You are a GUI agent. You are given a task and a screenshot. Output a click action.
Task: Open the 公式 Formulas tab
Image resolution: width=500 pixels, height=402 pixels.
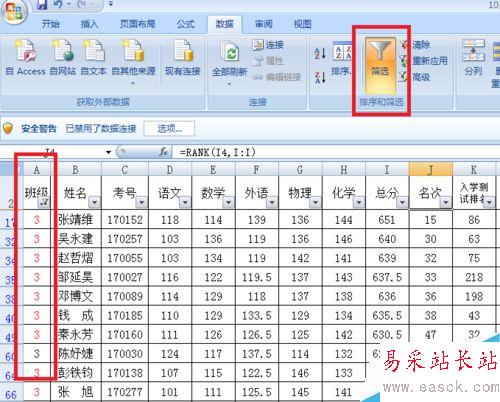click(185, 24)
